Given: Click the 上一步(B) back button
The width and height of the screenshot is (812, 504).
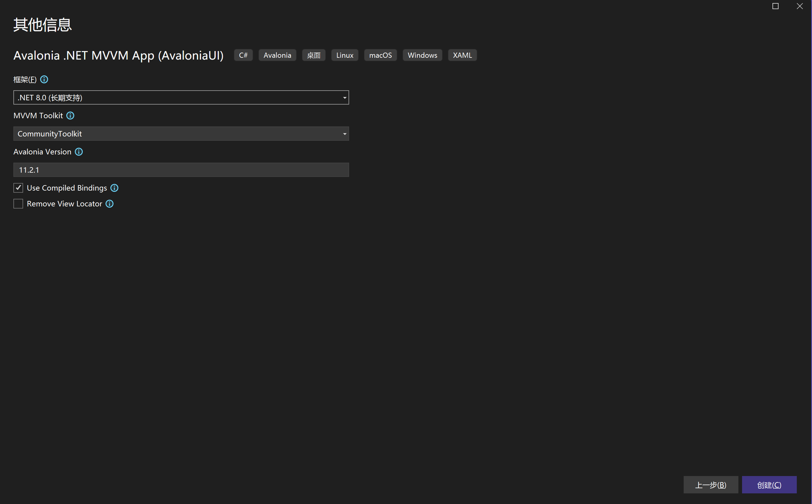Looking at the screenshot, I should click(x=711, y=485).
